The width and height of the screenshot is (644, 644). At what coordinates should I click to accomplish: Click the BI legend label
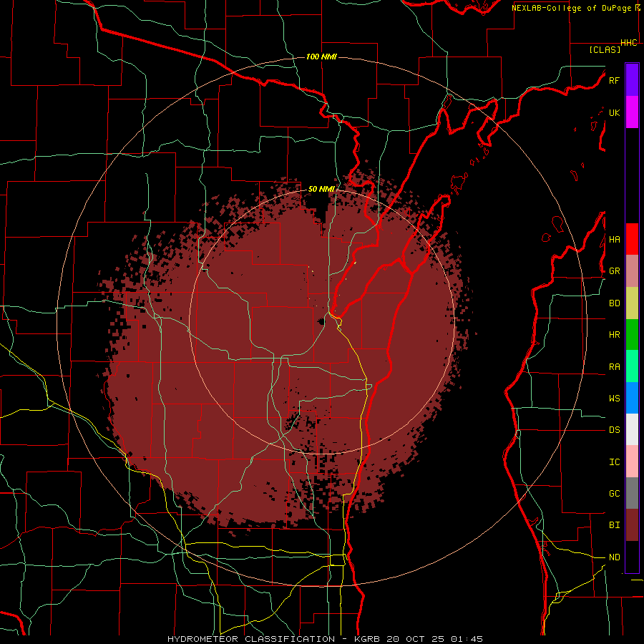coord(614,525)
